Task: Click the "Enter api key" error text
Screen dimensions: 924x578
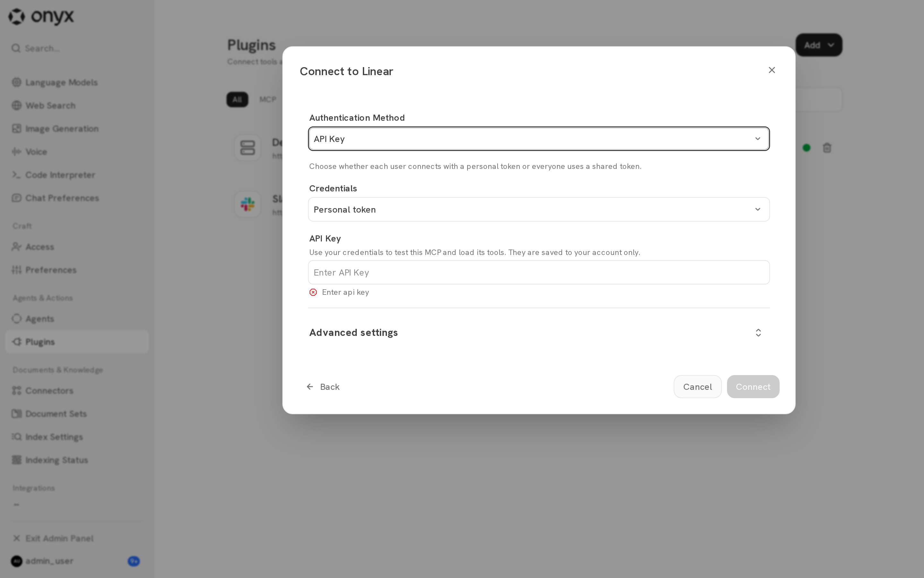Action: (346, 293)
